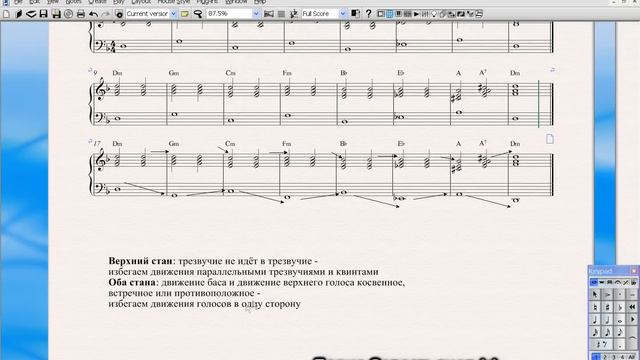Save the score with the floppy disk icon
Viewport: 640px width, 360px height.
pyautogui.click(x=43, y=14)
